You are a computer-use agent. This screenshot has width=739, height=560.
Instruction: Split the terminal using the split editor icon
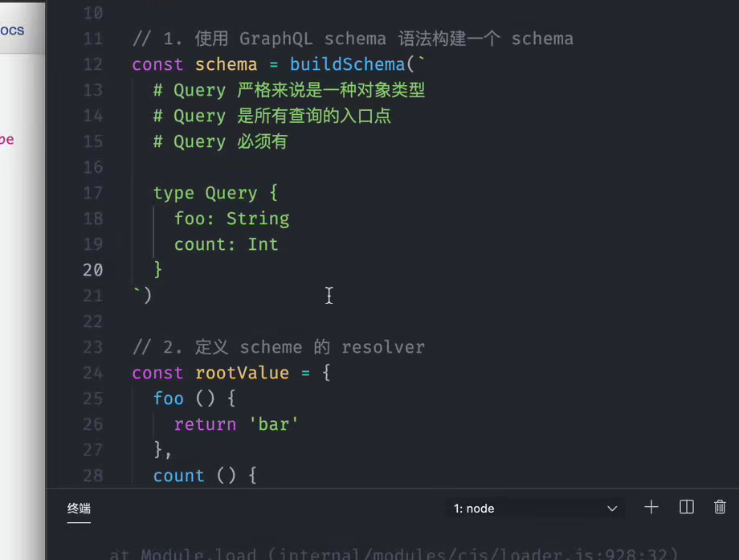tap(686, 507)
